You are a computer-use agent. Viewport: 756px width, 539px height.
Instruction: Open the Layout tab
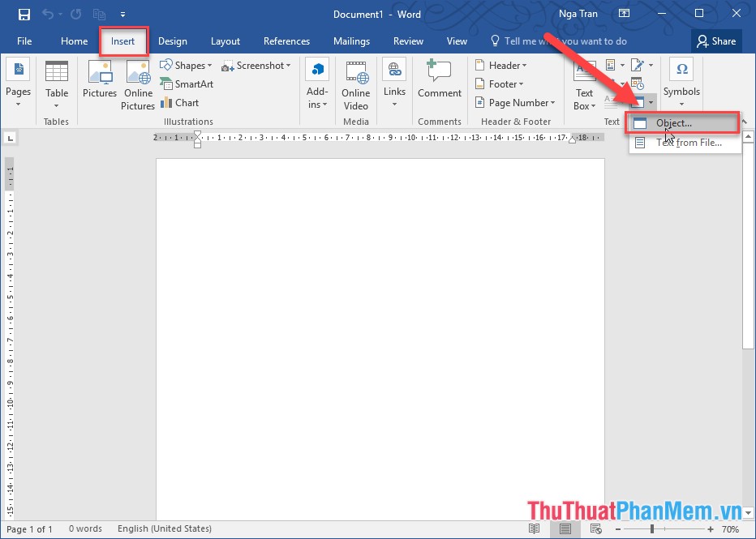click(226, 41)
